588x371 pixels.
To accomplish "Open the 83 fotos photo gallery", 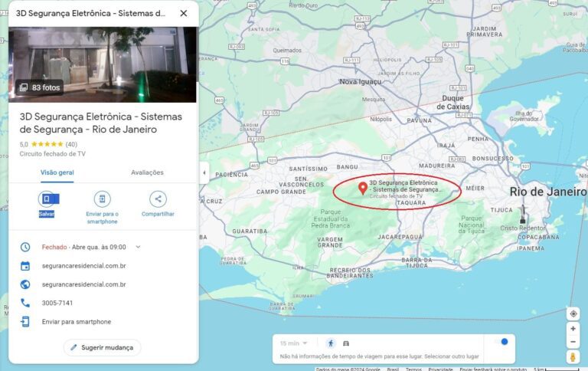I will point(40,87).
